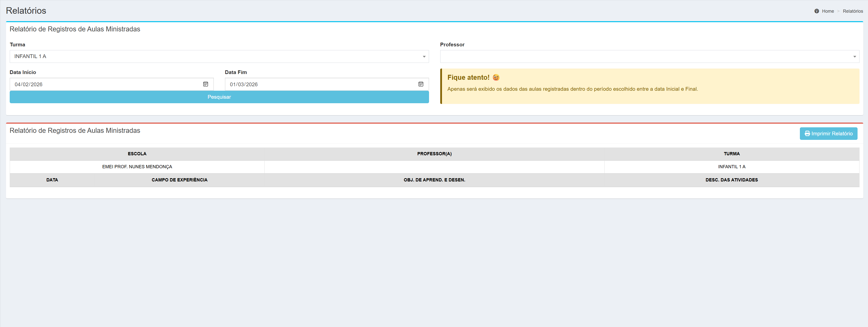Click the Pesquisar button

[x=219, y=97]
